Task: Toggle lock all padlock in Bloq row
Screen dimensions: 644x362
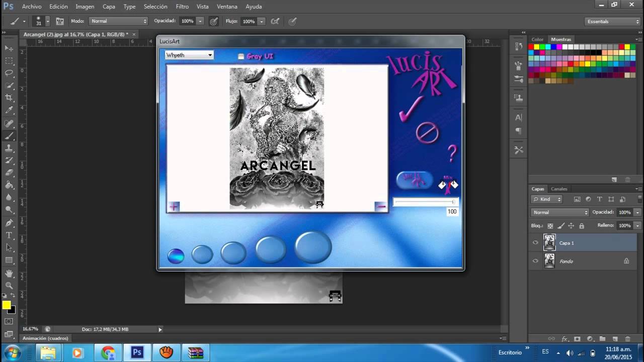Action: pyautogui.click(x=581, y=226)
